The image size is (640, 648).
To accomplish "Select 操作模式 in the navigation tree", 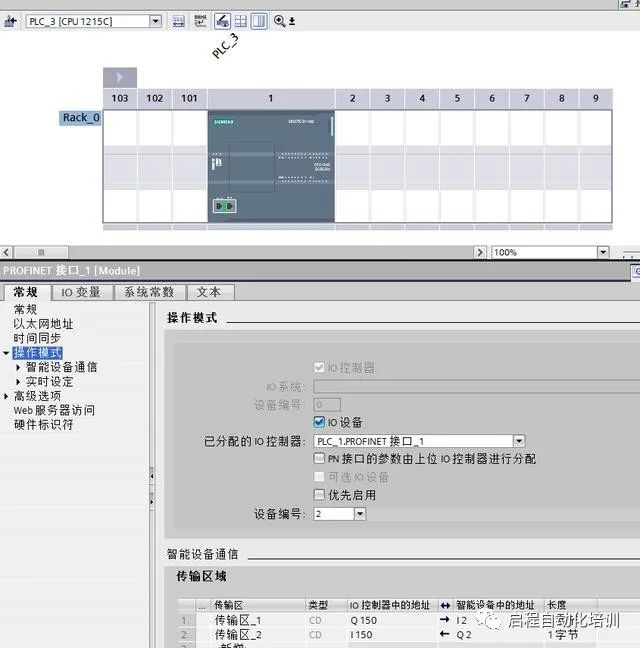I will point(38,353).
